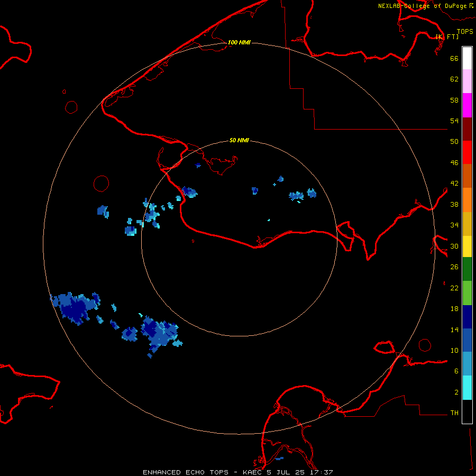Click the dark green 26-30 kft swatch
The height and width of the screenshot is (476, 476).
pos(467,269)
